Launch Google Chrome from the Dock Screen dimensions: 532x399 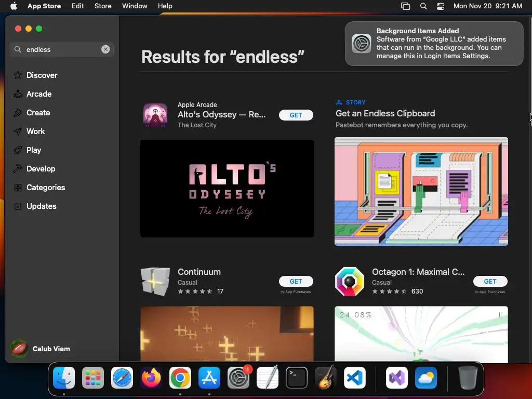click(180, 378)
